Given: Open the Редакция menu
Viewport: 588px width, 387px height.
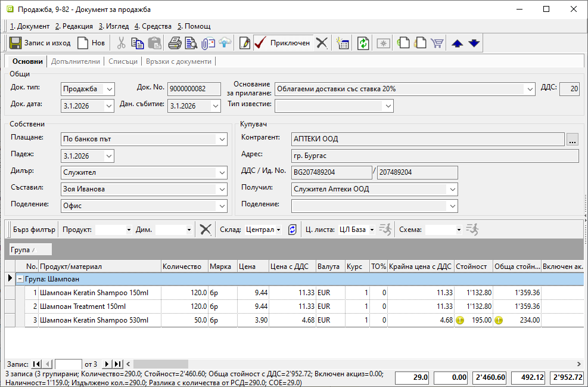Looking at the screenshot, I should (74, 26).
